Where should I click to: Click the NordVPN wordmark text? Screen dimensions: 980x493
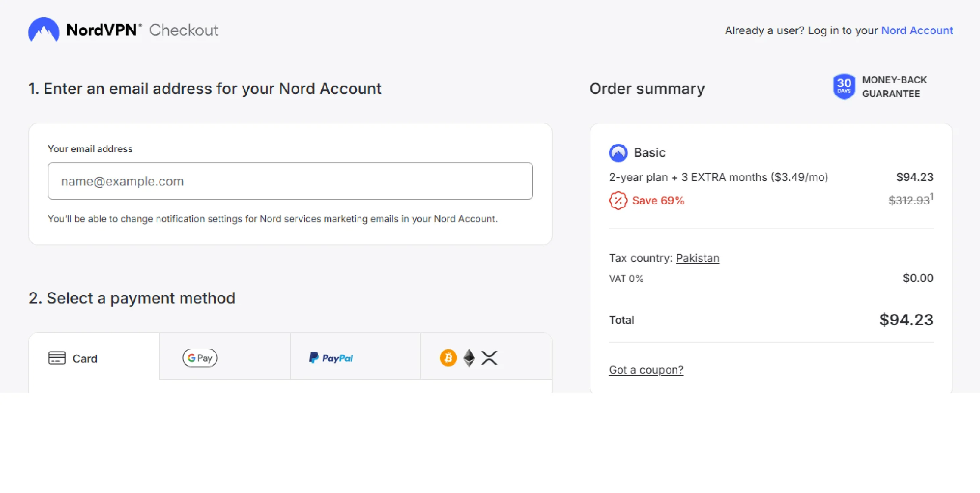click(x=103, y=30)
